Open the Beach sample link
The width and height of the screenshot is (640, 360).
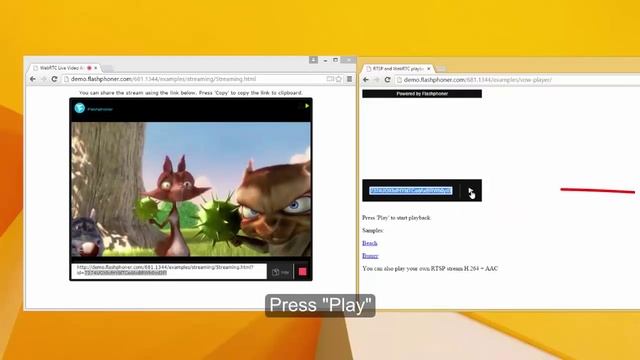pos(369,243)
